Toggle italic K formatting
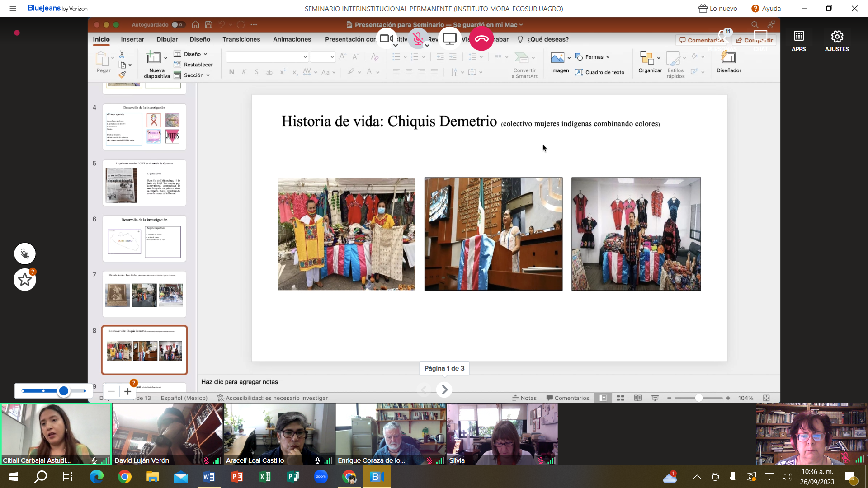This screenshot has height=488, width=868. coord(244,72)
